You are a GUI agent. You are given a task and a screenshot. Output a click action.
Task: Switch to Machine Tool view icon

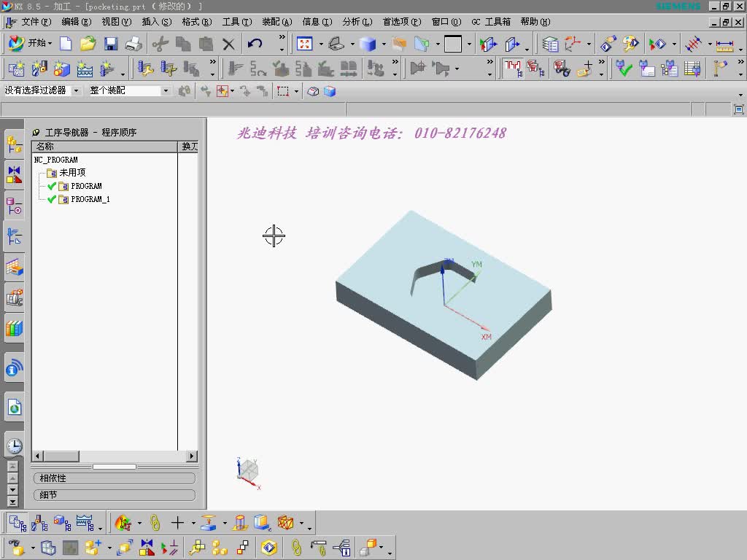[39, 523]
